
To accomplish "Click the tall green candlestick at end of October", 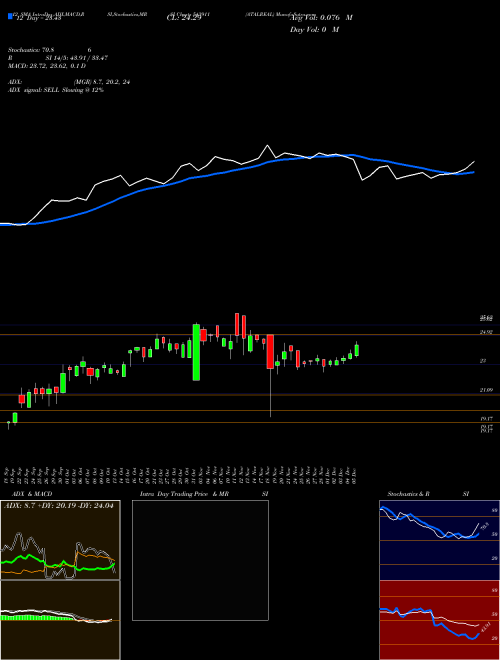I will click(x=196, y=352).
